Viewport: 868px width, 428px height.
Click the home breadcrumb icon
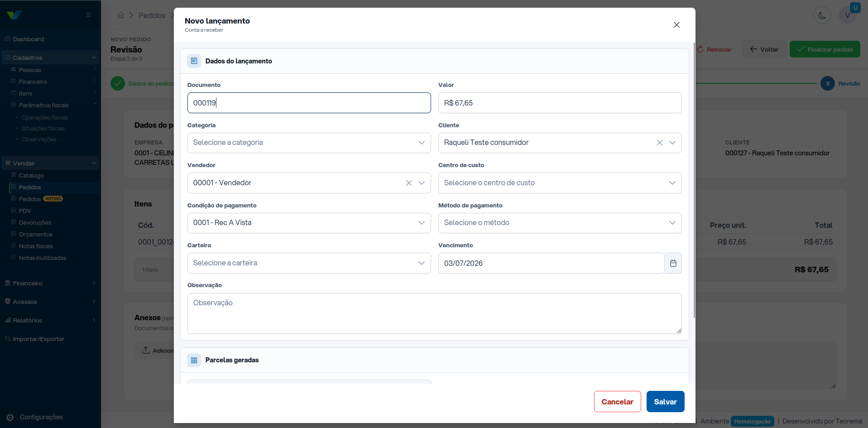120,15
